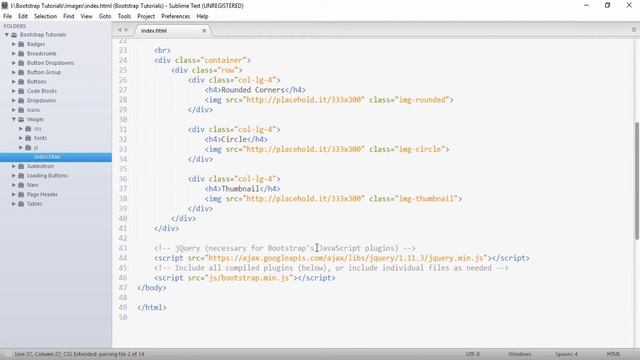
Task: Click the Jumbotron folder icon
Action: pos(21,166)
